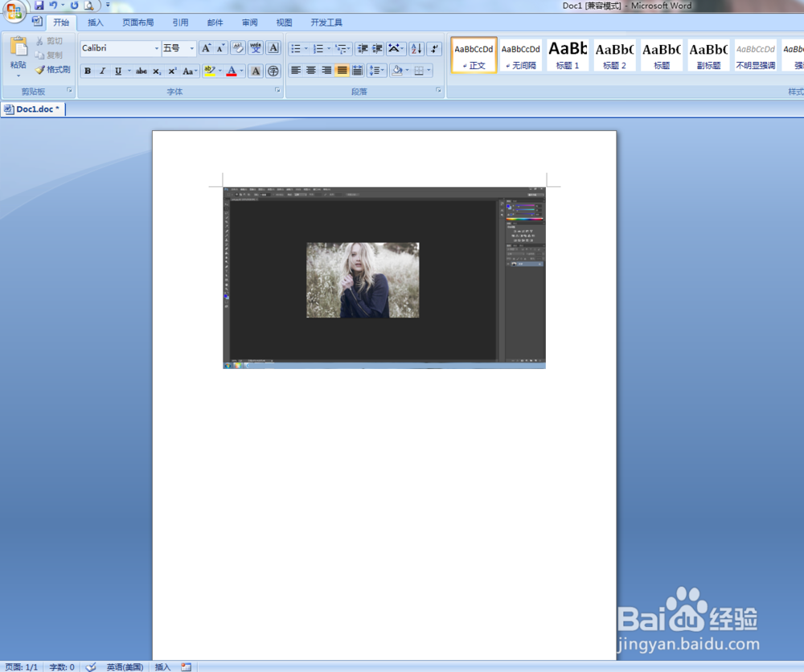Save document with quick access Save icon
This screenshot has width=804, height=672.
(x=39, y=6)
